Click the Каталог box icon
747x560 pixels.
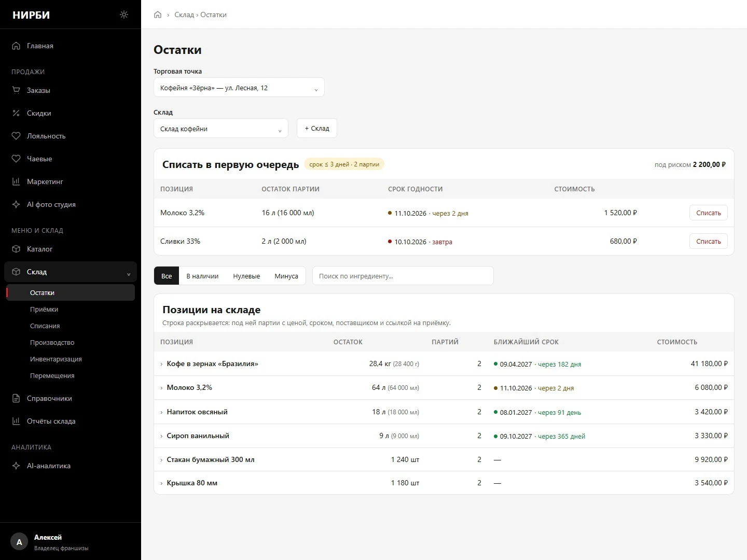click(x=16, y=249)
